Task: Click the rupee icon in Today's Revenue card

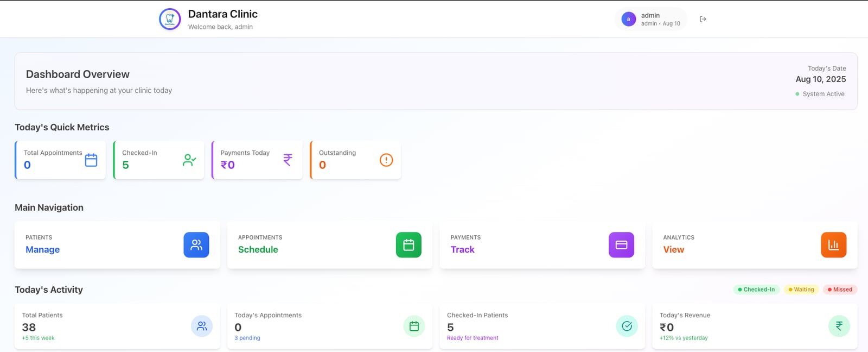Action: click(839, 326)
